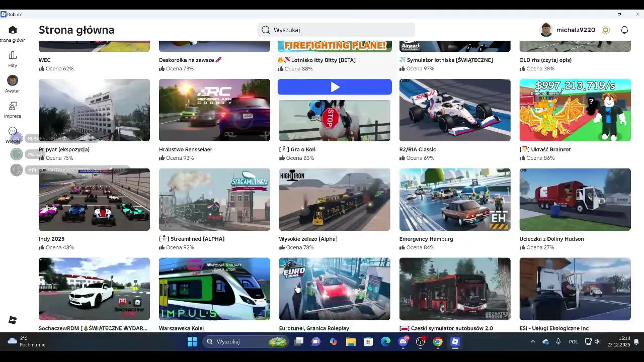Open the Windows Start button

point(192,342)
